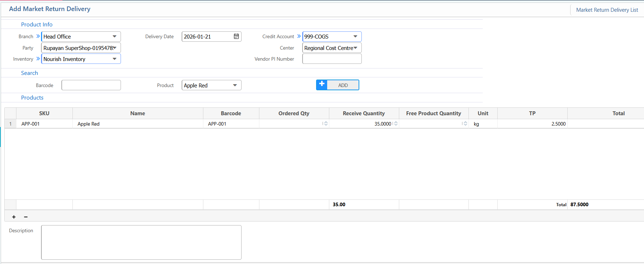Open the Center dropdown showing Regional Cost Centre
The width and height of the screenshot is (644, 264).
(332, 48)
